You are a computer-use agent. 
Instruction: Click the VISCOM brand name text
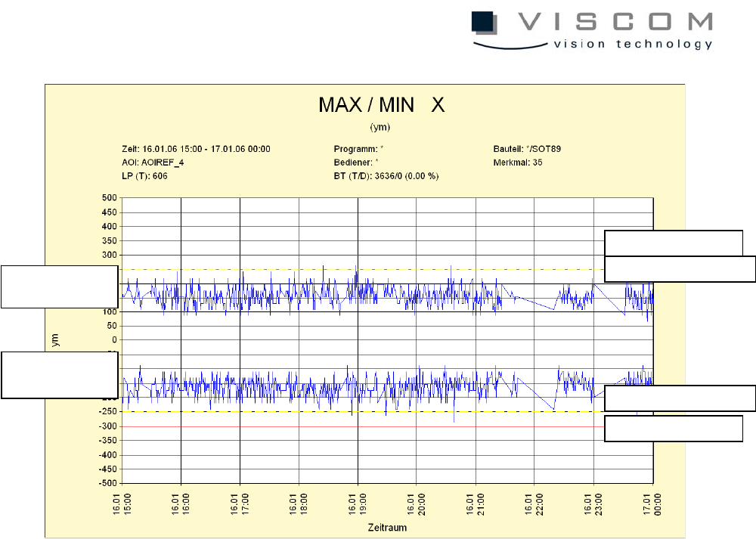pos(615,22)
